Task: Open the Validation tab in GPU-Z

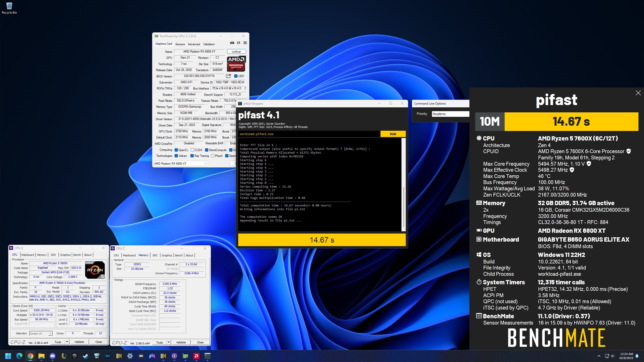Action: 209,44
